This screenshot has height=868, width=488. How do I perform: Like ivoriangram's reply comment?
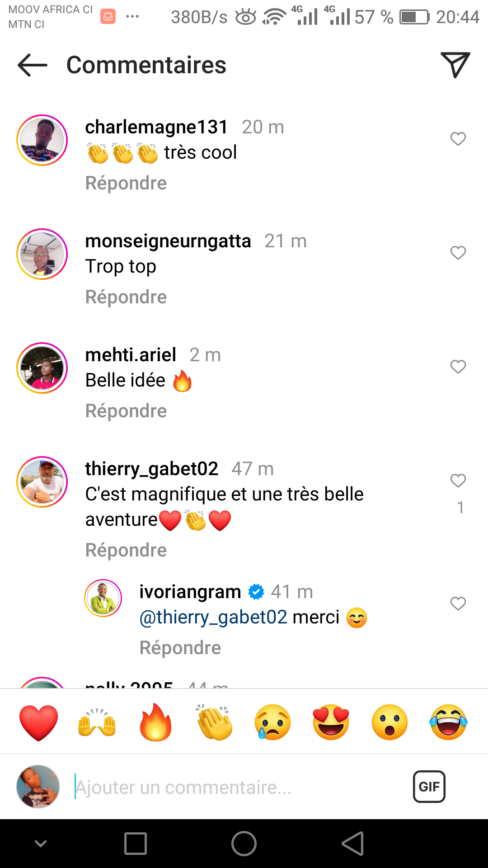coord(458,604)
